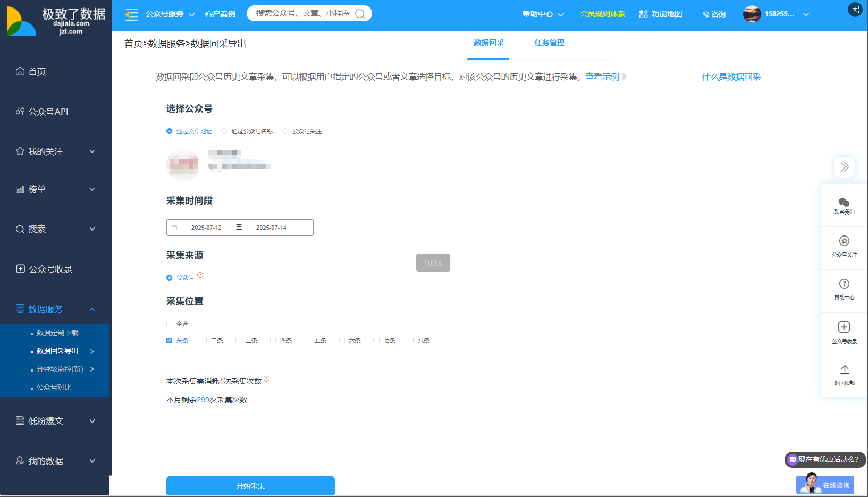Open 公众号对比 submenu item
Viewport: 868px width, 497px height.
[x=55, y=387]
